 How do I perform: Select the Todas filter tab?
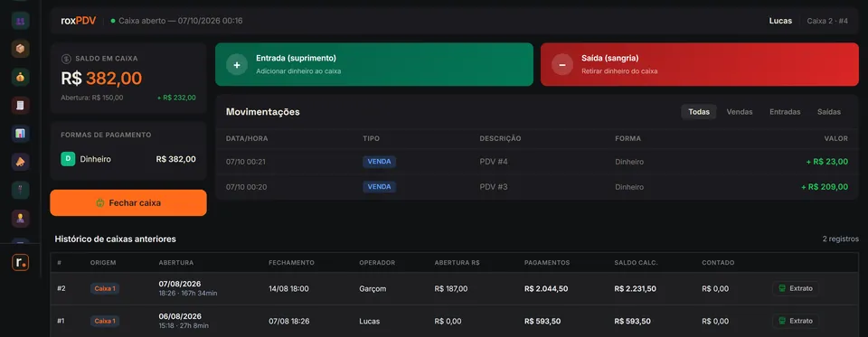pos(699,112)
